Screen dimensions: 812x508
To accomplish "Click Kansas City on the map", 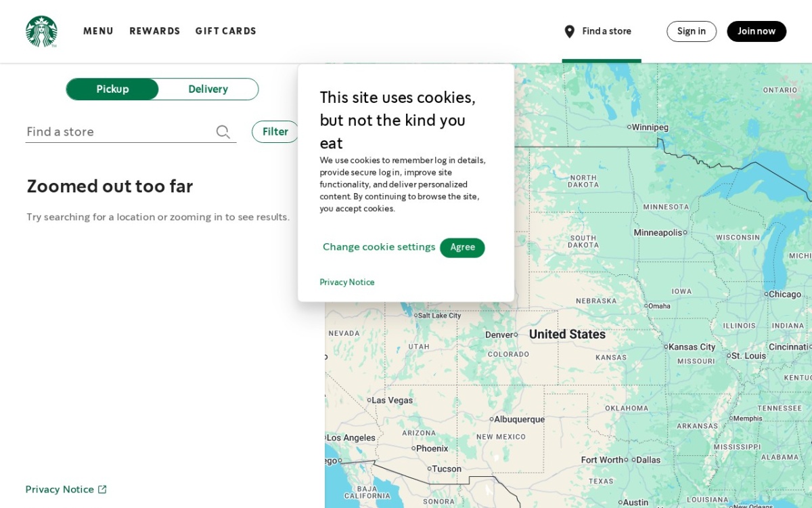I will coord(692,347).
